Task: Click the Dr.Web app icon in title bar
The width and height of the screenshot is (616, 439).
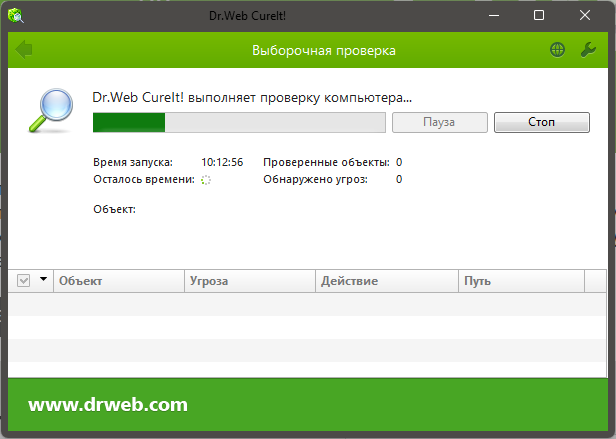Action: click(x=18, y=15)
